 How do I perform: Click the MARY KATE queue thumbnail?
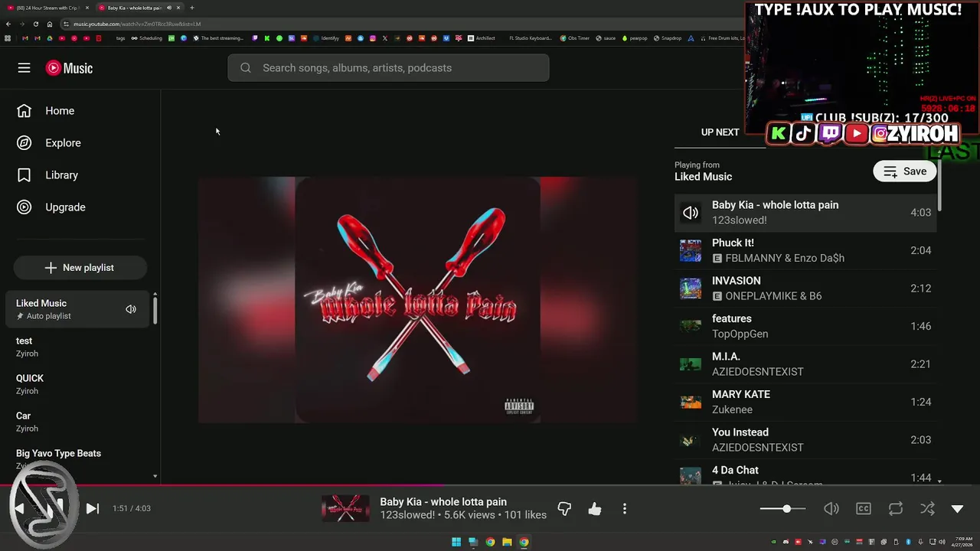[x=691, y=402]
